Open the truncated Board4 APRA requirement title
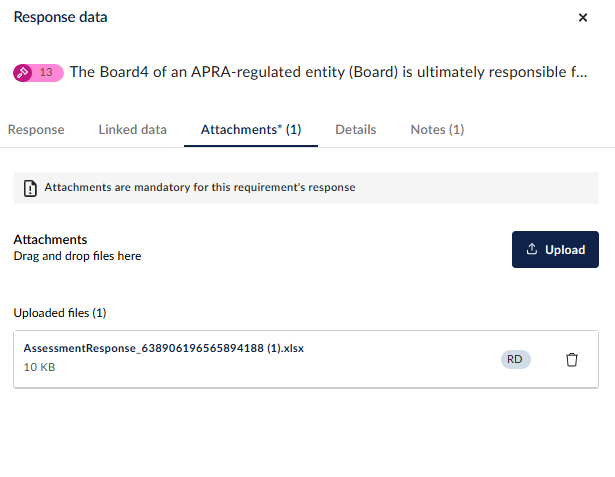This screenshot has height=477, width=615. coord(328,72)
